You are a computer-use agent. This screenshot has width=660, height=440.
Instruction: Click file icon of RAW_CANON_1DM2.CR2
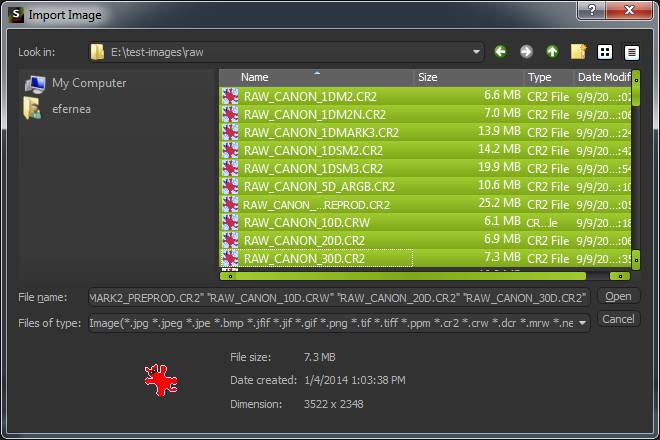(x=230, y=96)
